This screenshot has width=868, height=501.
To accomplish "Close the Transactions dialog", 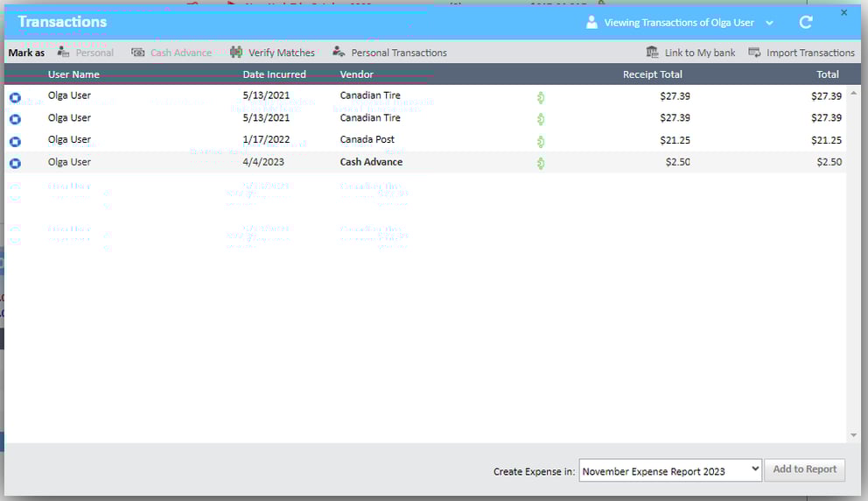I will pos(843,12).
